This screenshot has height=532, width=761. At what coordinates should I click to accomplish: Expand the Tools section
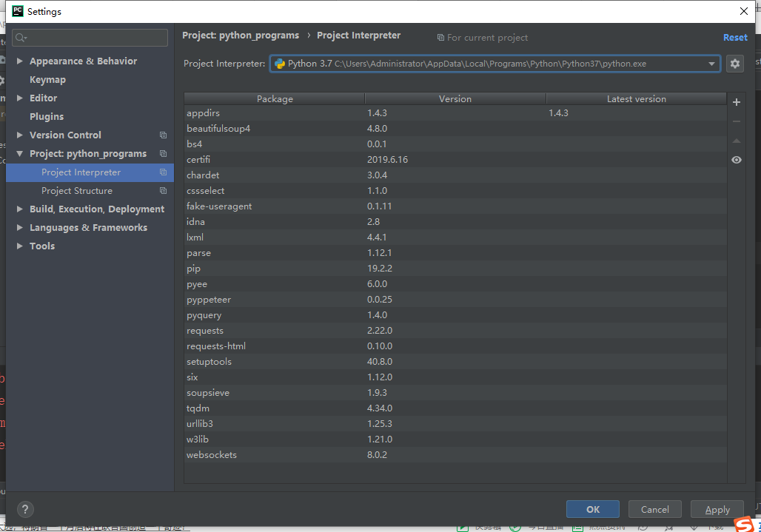coord(19,246)
